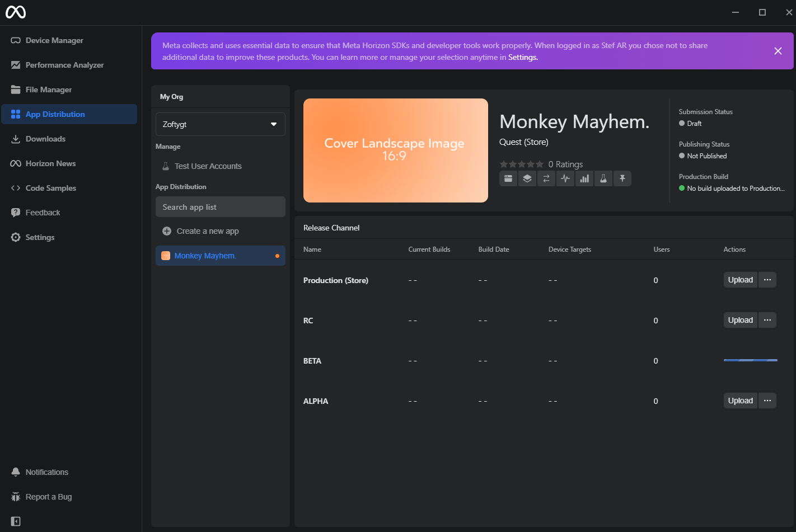Viewport: 796px width, 532px height.
Task: Focus the Search app list field
Action: (221, 207)
